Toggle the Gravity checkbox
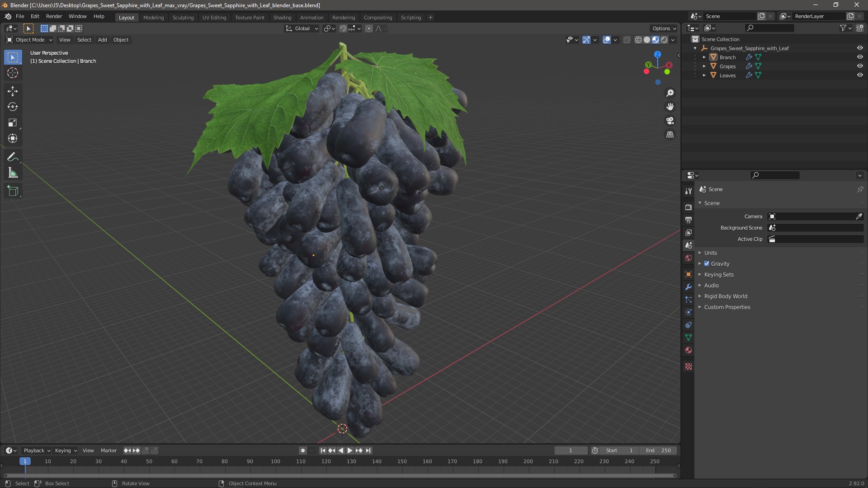Viewport: 868px width, 488px height. tap(707, 263)
